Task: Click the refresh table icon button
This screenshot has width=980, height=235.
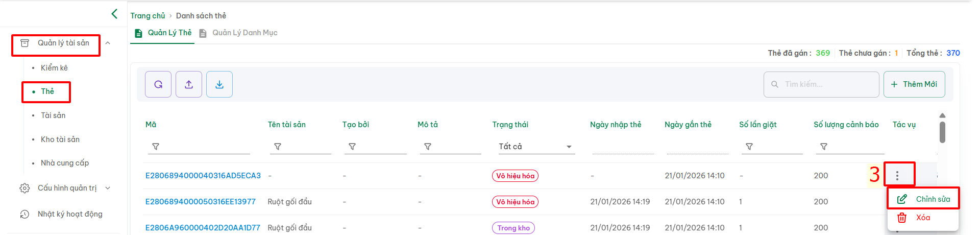Action: click(x=158, y=84)
